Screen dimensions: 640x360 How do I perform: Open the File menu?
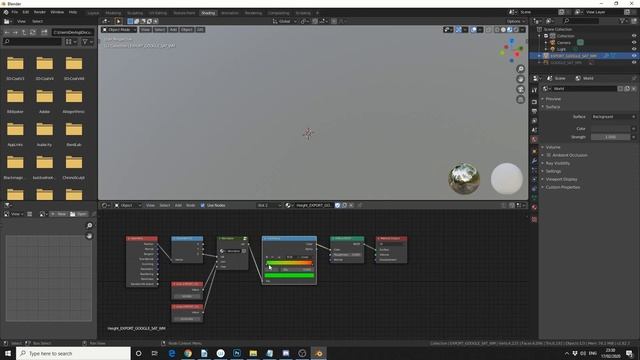point(15,12)
